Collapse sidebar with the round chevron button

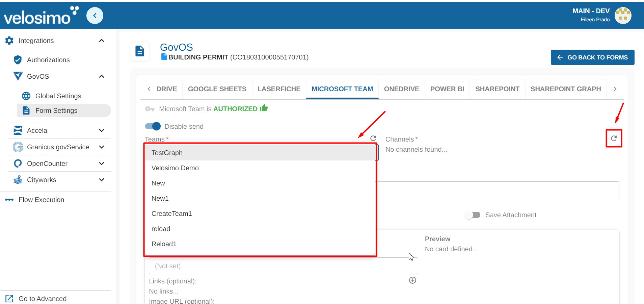click(95, 16)
